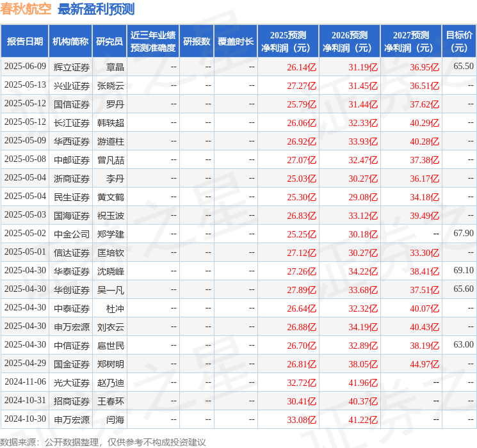The image size is (477, 448).
Task: Click the 26.14亿 profit value
Action: click(302, 67)
